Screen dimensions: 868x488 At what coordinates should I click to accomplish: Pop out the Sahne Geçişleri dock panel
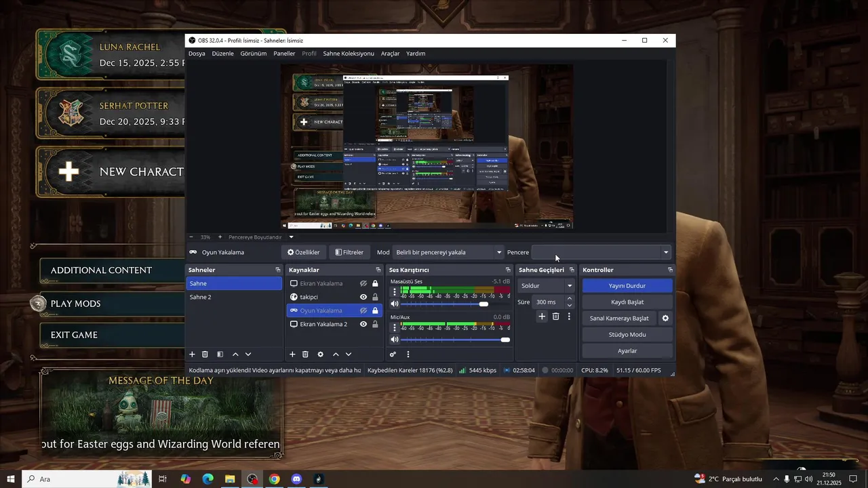(572, 270)
